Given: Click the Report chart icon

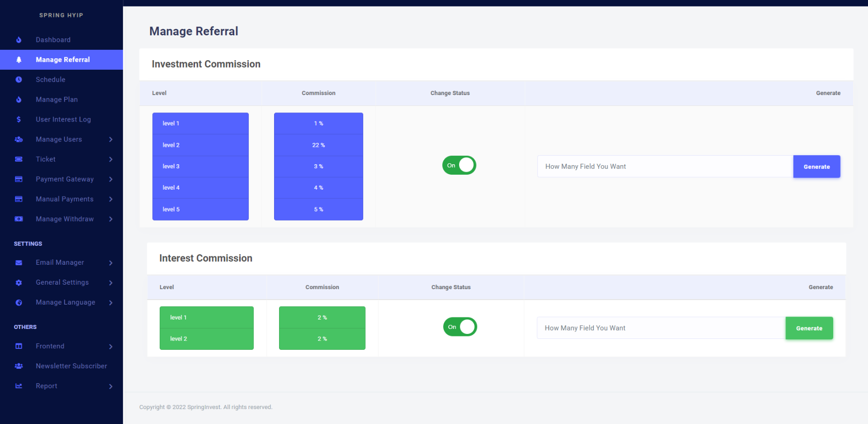Looking at the screenshot, I should (x=19, y=386).
